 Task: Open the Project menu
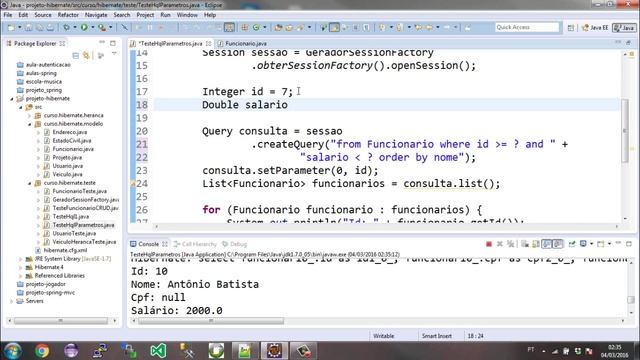tap(145, 15)
